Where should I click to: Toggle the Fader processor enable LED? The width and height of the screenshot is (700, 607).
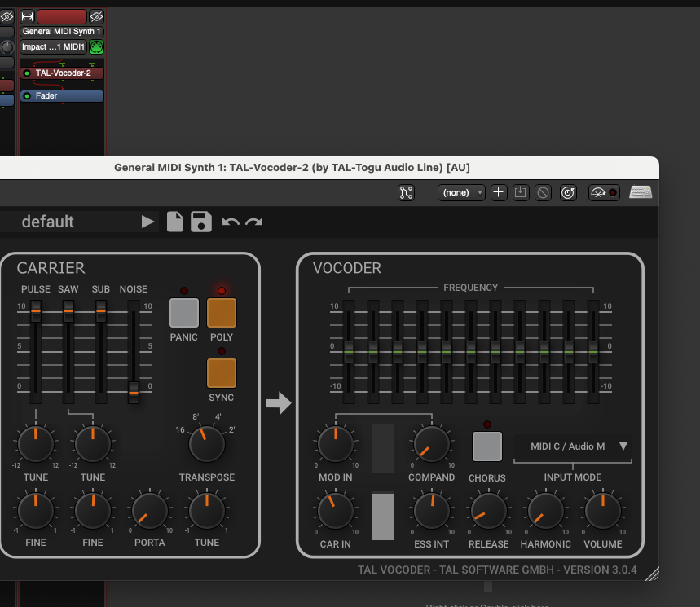(27, 96)
